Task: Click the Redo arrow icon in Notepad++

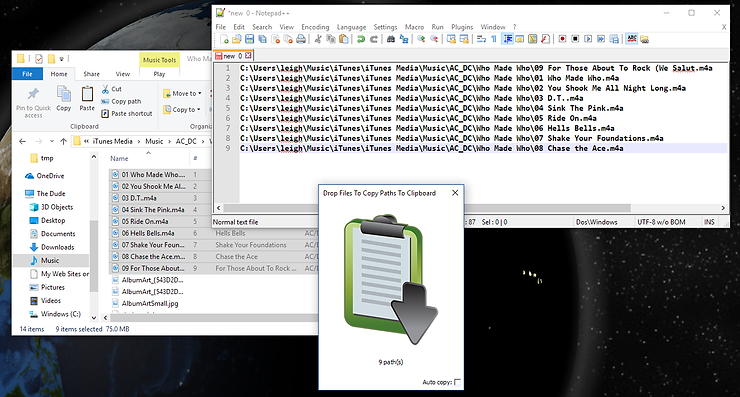Action: 374,39
